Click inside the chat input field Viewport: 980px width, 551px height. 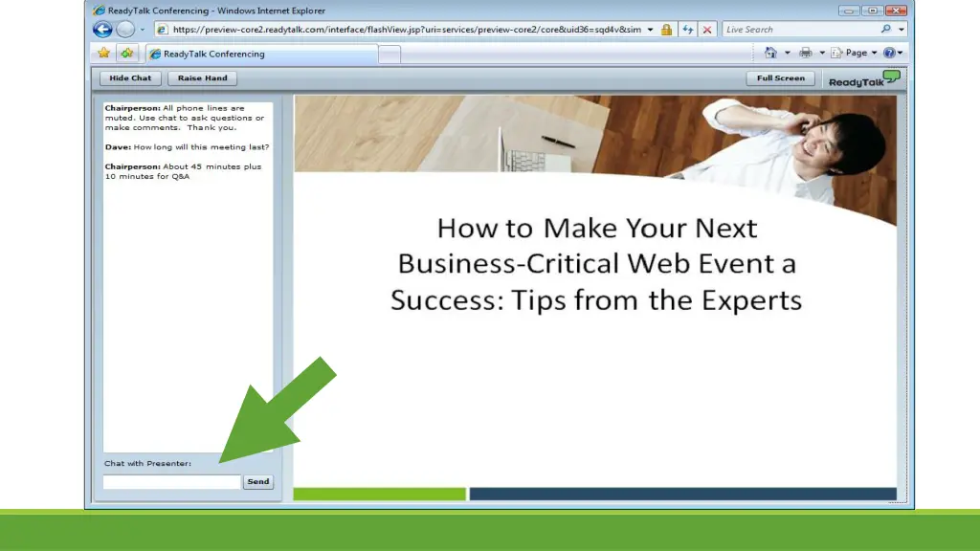point(170,481)
